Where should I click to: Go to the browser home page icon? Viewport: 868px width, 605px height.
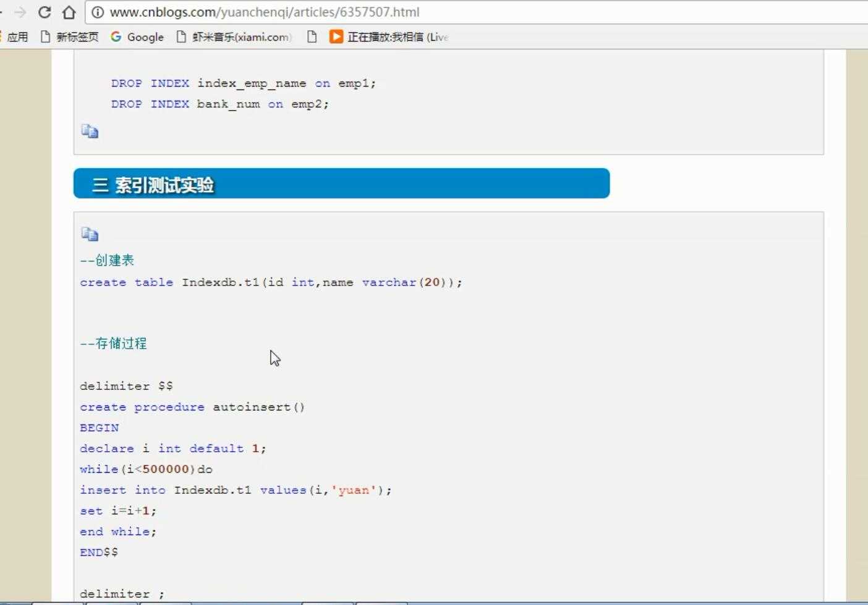click(69, 12)
